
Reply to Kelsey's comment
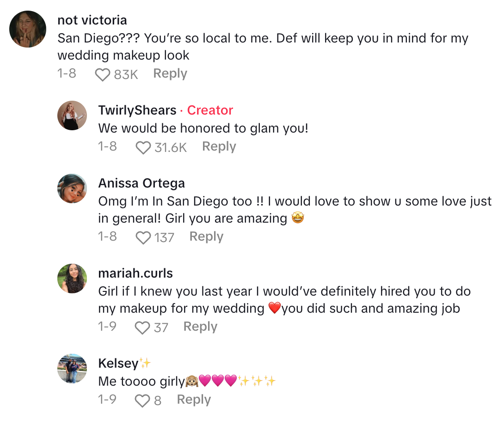tap(194, 400)
